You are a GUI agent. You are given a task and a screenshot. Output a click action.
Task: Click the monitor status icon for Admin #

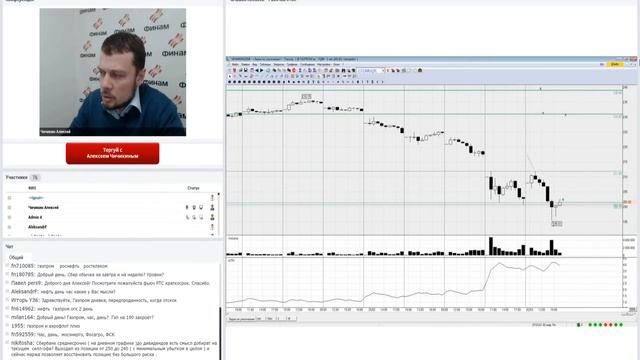(201, 217)
